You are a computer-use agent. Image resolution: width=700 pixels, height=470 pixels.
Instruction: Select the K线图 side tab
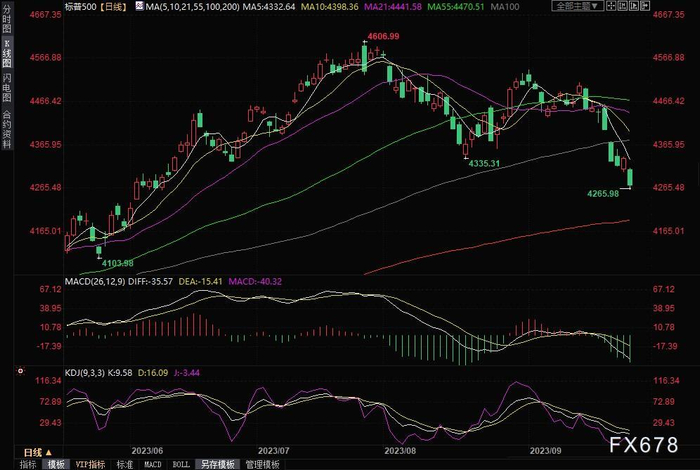6,53
